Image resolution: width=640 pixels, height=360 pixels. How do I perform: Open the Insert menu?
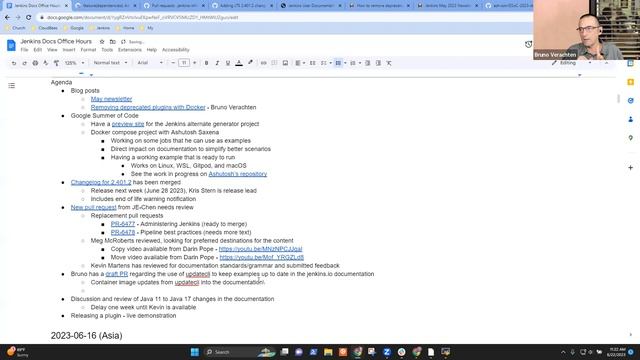pyautogui.click(x=69, y=50)
